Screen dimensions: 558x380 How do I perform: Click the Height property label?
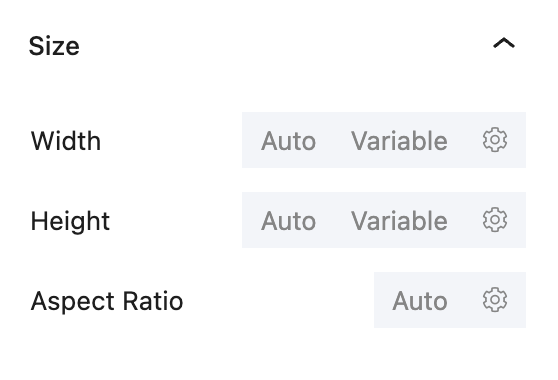70,221
